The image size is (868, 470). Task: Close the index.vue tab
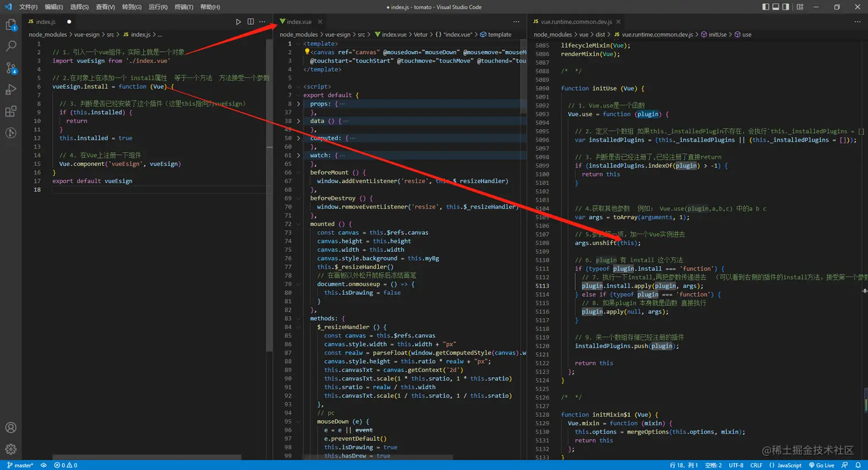[320, 22]
